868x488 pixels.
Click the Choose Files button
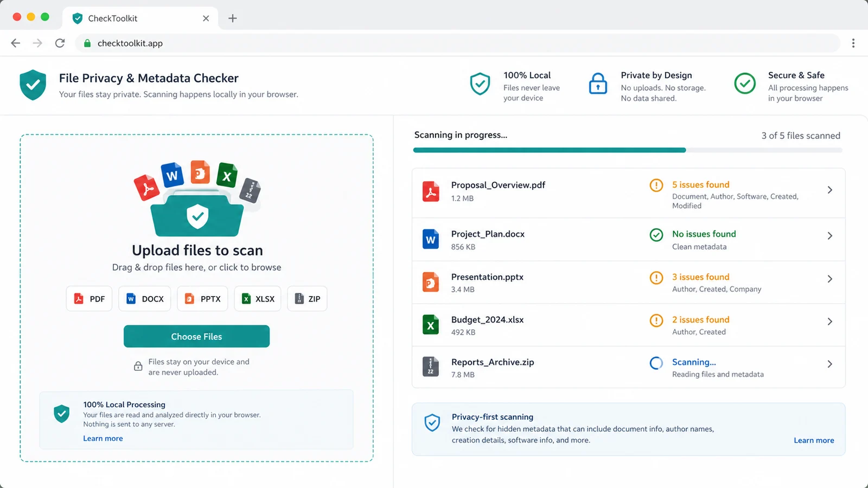196,336
